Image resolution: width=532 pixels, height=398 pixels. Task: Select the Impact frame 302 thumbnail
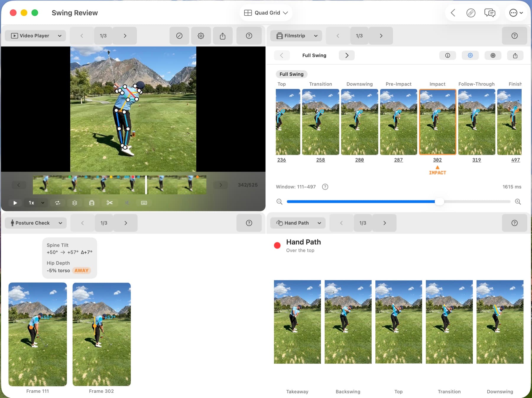coord(437,122)
